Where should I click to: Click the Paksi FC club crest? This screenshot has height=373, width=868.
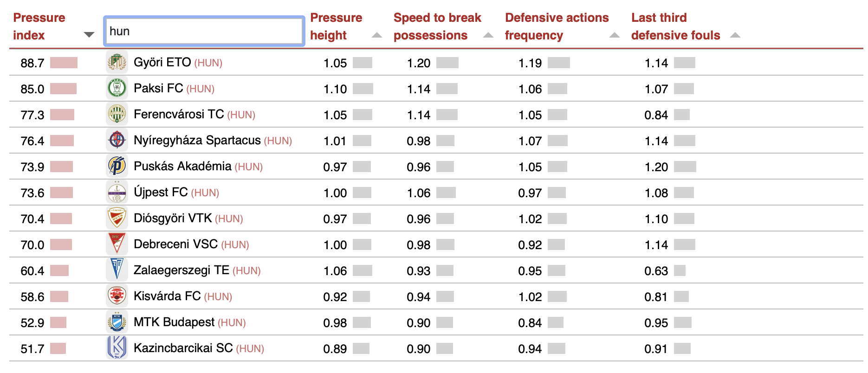tap(117, 89)
